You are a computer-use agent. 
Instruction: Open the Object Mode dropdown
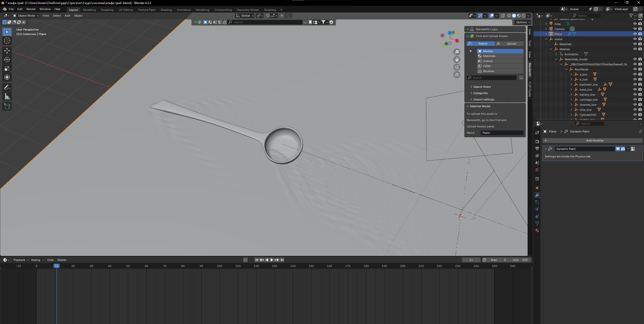[x=26, y=16]
